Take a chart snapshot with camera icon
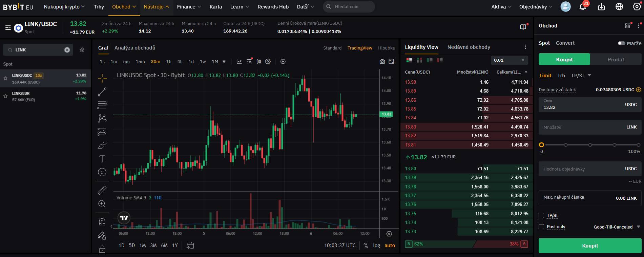This screenshot has height=257, width=644. (x=382, y=61)
